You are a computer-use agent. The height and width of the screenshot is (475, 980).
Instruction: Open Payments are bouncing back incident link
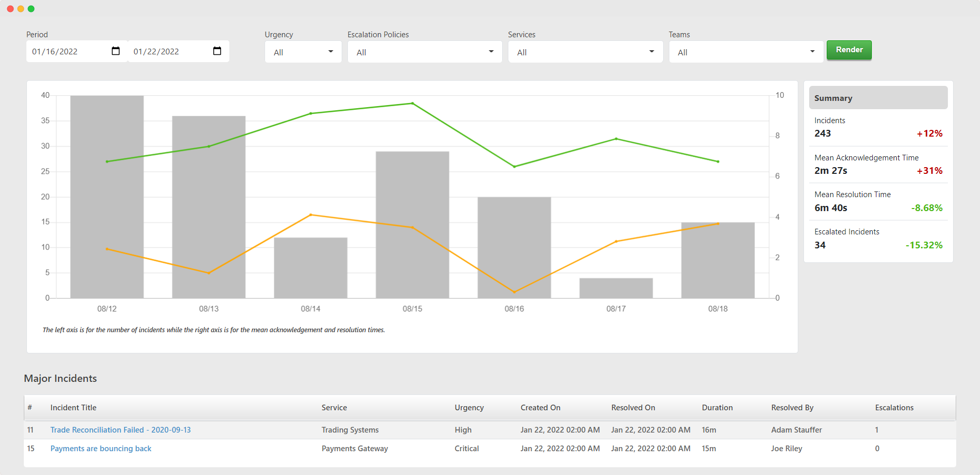click(101, 449)
